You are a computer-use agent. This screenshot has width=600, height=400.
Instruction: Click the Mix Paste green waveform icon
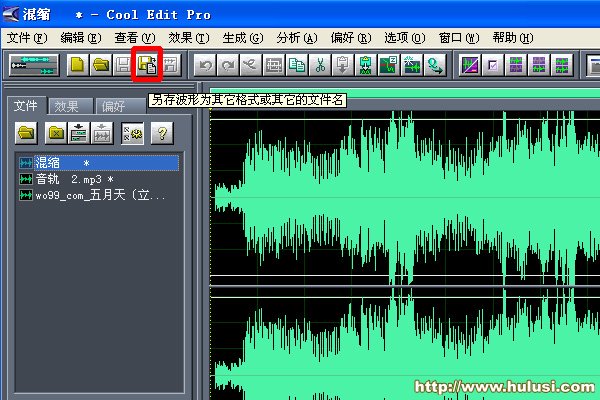tap(366, 65)
